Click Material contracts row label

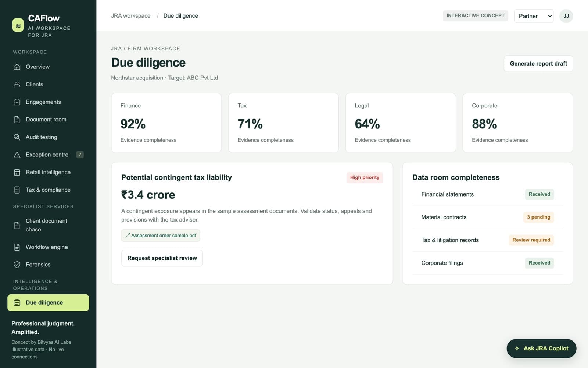(444, 217)
